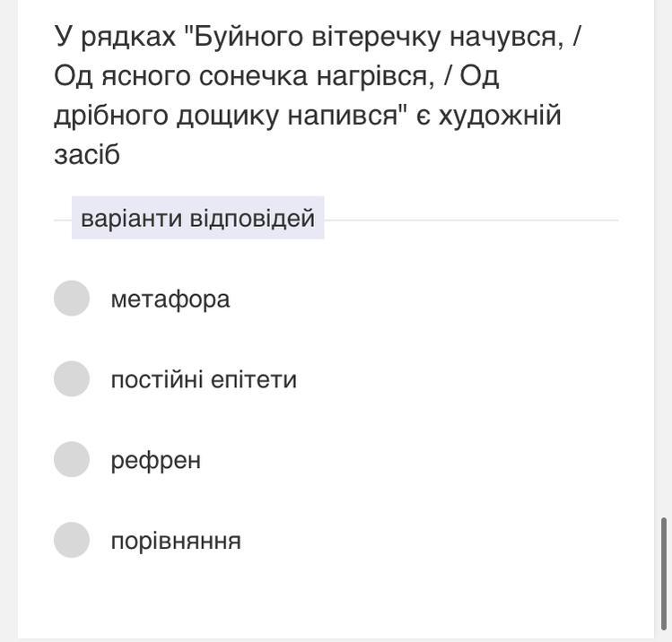Click the метафора answer text
The image size is (672, 642).
170,299
